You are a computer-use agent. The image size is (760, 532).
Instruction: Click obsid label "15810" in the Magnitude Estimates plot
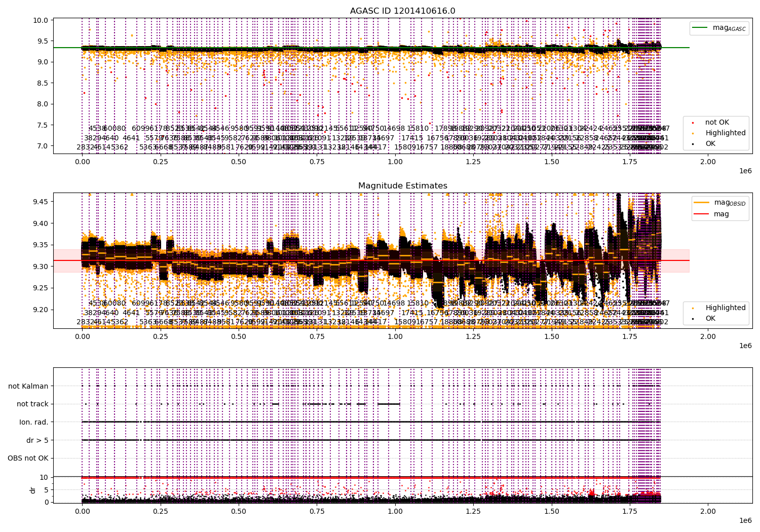[x=418, y=303]
